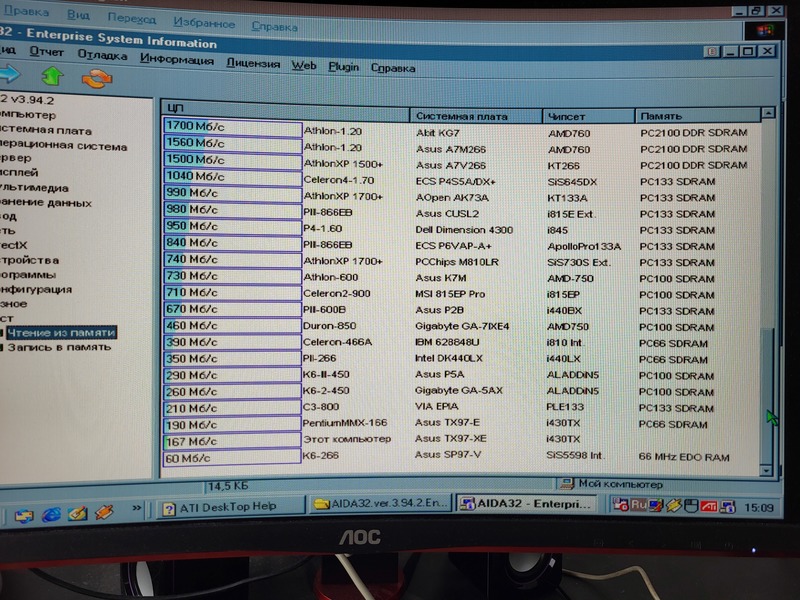The height and width of the screenshot is (600, 800).
Task: Click the 'Asus CUSL2' motherboard cell
Action: coord(447,214)
